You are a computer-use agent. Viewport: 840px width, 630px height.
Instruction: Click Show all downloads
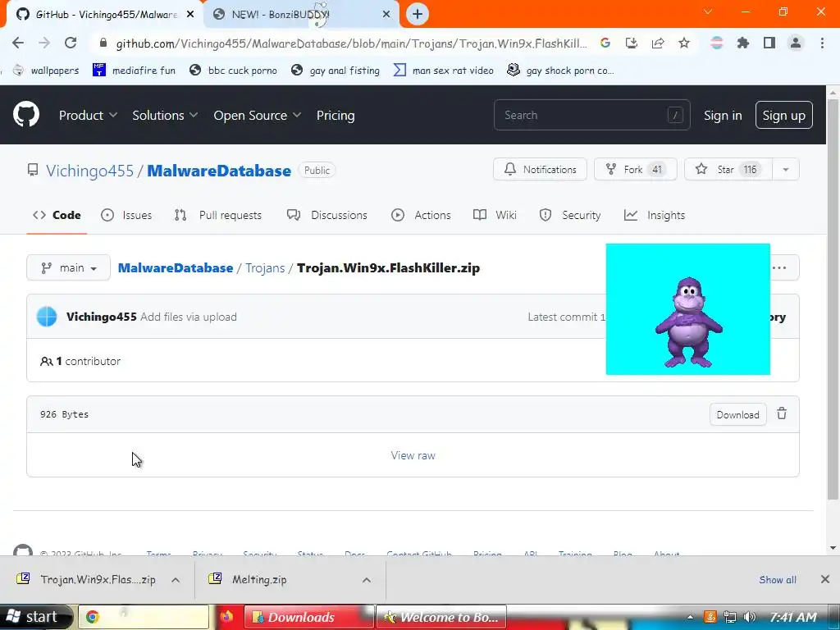click(x=778, y=580)
